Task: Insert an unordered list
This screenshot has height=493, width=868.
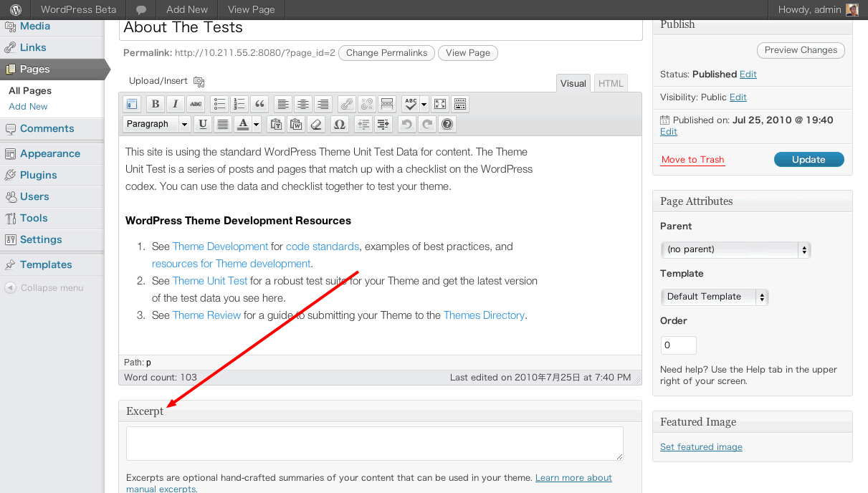Action: (219, 103)
